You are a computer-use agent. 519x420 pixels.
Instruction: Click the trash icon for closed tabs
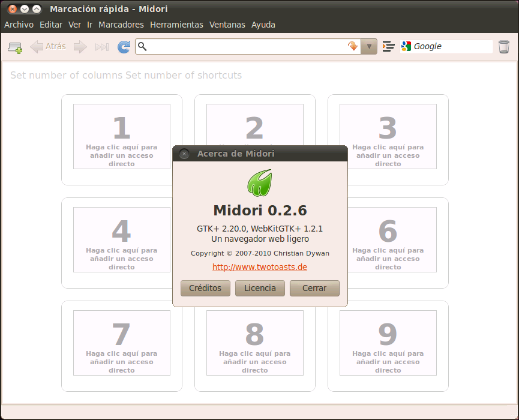[x=504, y=46]
